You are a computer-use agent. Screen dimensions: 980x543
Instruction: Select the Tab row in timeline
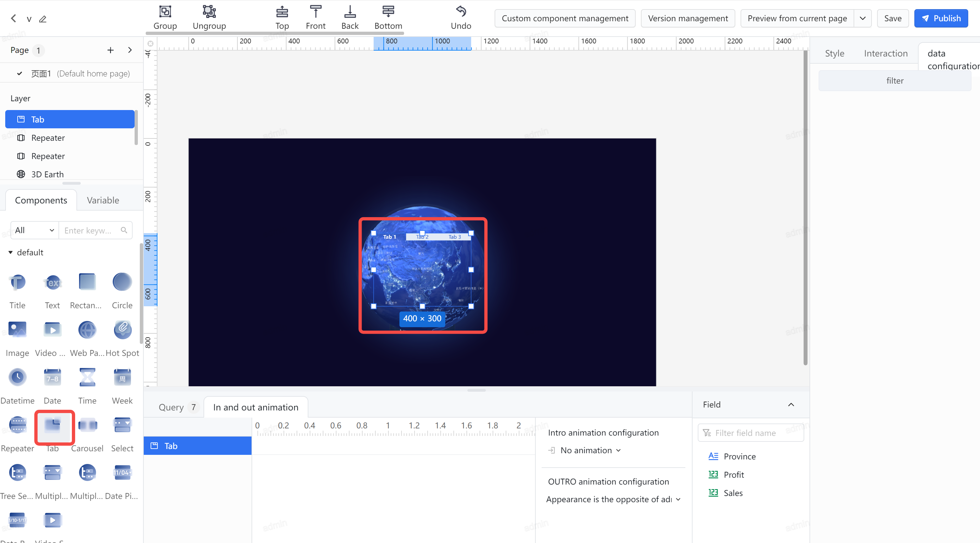197,446
